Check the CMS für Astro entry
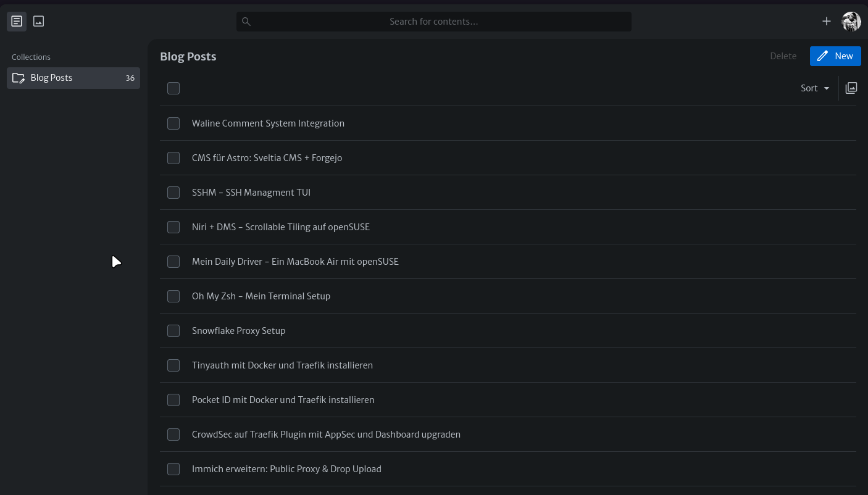The height and width of the screenshot is (495, 868). (x=173, y=158)
